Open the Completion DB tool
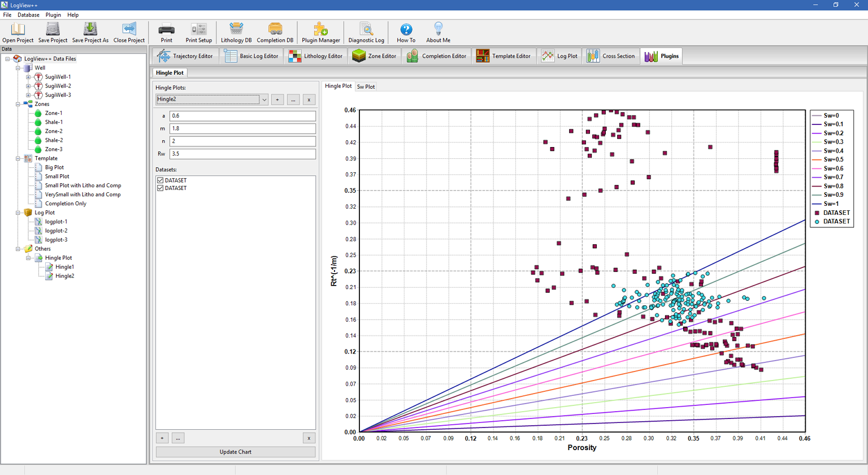The image size is (868, 475). point(275,32)
